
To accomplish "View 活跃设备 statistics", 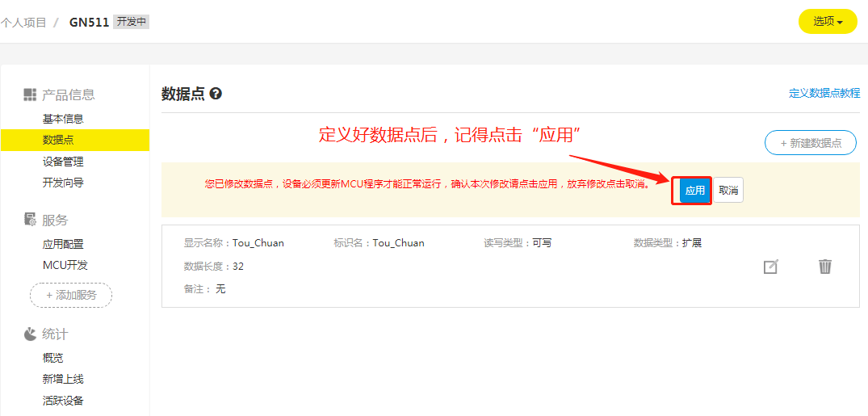I will (x=63, y=400).
